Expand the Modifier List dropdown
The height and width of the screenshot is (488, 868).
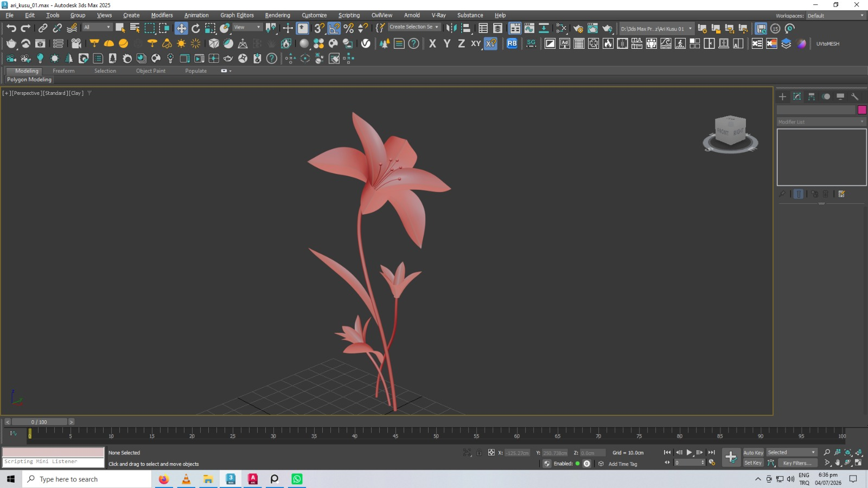click(821, 122)
